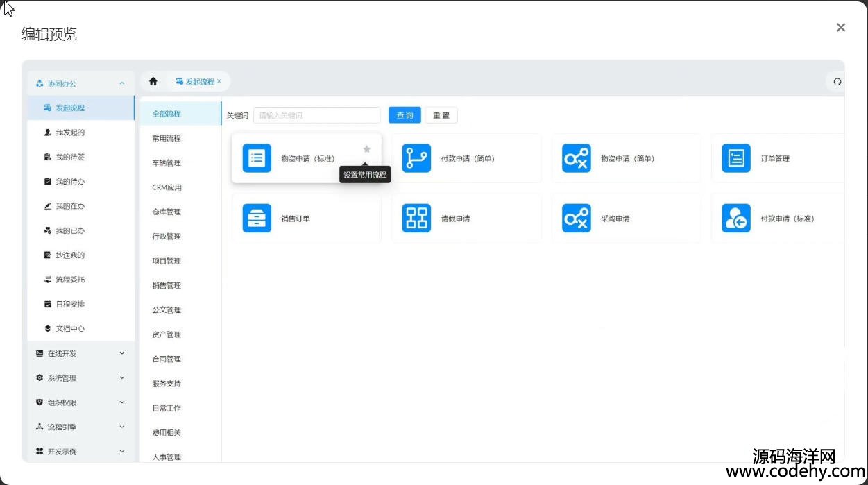
Task: Switch to the 常用流程 category
Action: [167, 138]
